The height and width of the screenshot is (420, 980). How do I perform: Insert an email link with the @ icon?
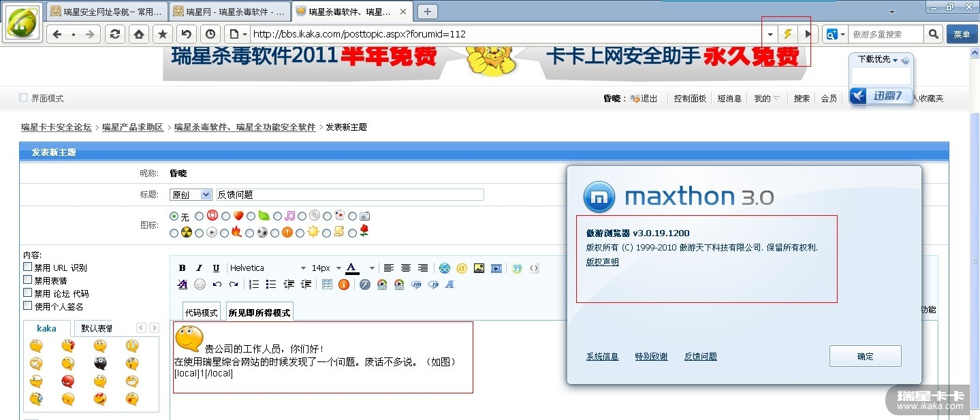click(x=462, y=268)
